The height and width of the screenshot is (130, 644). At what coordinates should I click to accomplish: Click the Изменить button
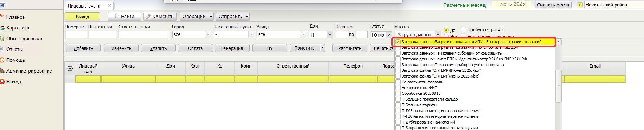click(121, 48)
